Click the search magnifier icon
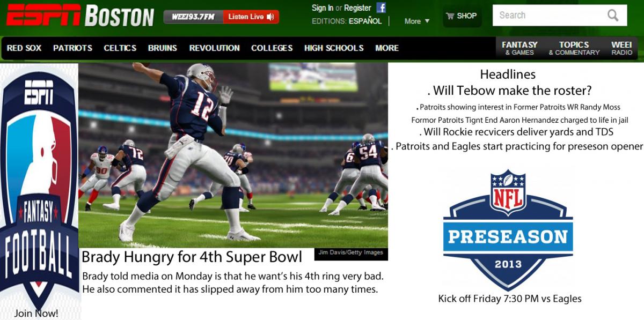The image size is (644, 320). click(x=613, y=15)
